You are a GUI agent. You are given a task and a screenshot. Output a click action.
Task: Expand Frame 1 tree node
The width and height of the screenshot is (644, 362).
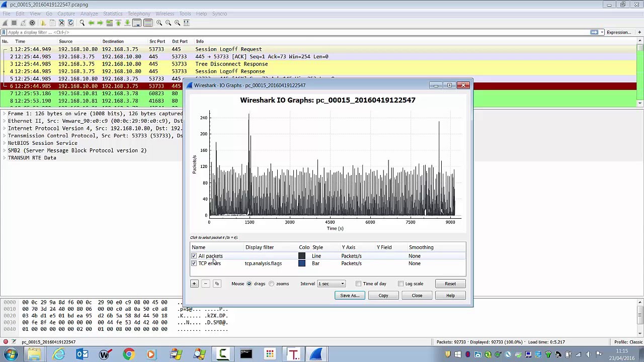tap(4, 114)
